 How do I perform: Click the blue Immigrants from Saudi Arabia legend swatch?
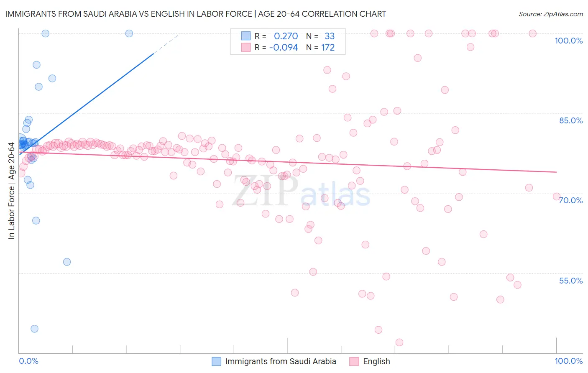(x=216, y=361)
